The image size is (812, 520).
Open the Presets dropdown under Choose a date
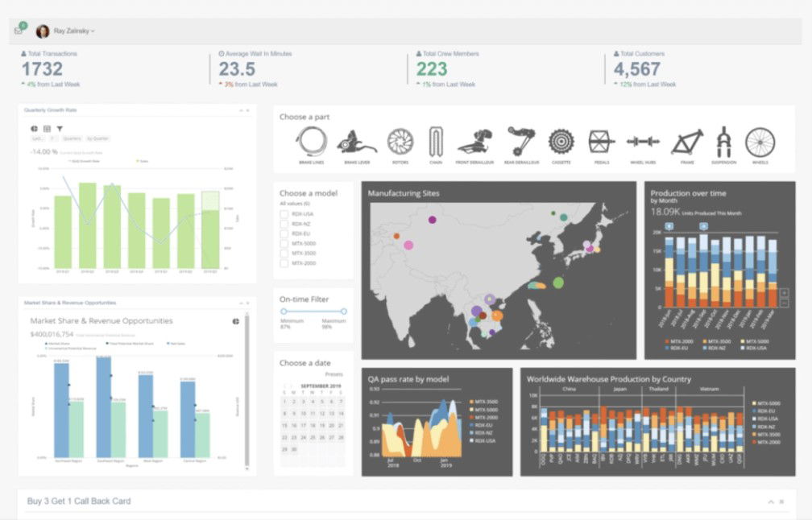[334, 374]
